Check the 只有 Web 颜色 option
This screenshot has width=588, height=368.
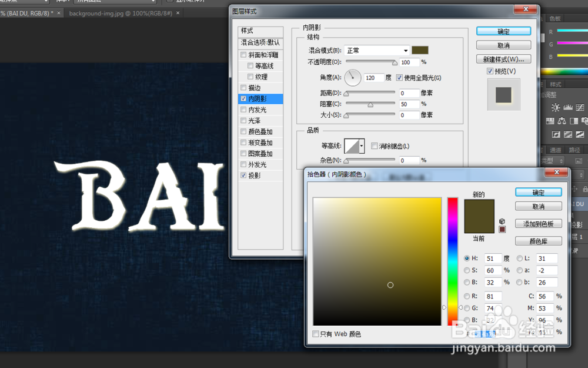click(x=316, y=334)
